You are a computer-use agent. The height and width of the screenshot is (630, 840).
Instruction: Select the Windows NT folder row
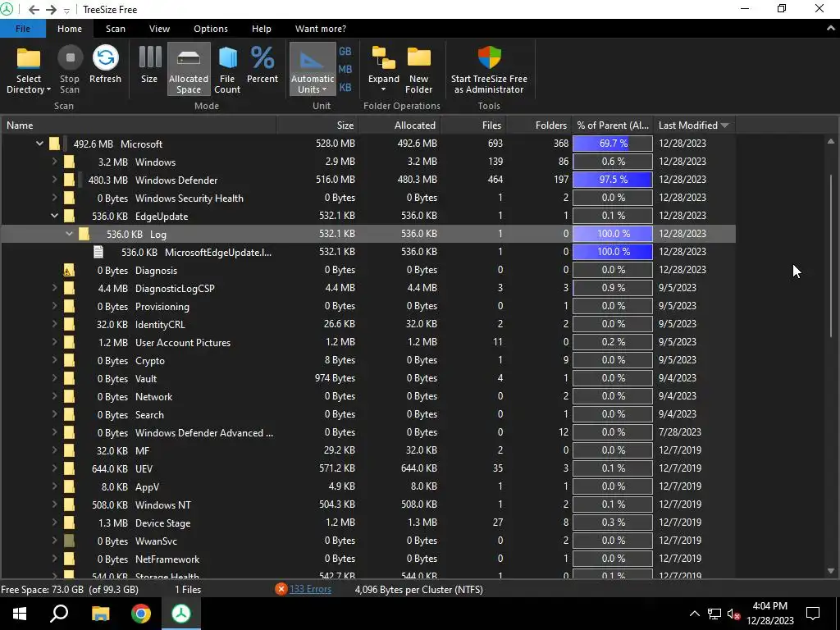click(x=367, y=504)
